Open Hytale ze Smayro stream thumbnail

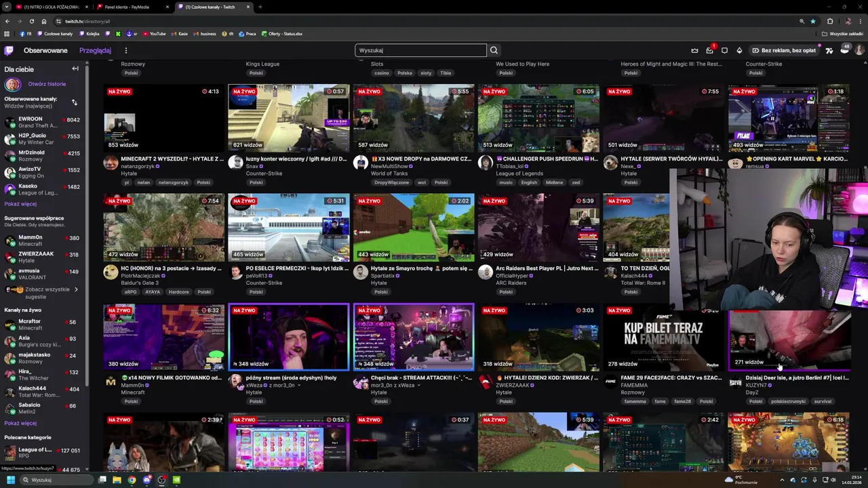[x=414, y=227]
